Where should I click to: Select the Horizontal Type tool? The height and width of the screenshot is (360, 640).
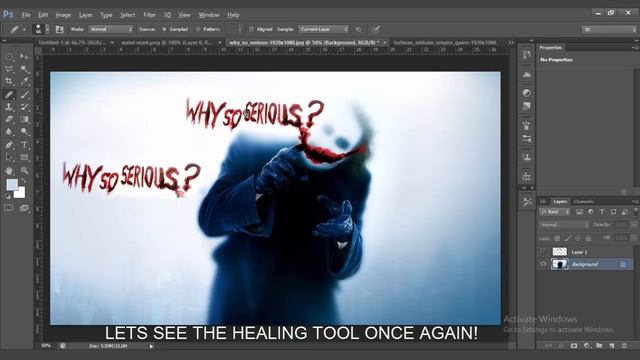pos(24,144)
